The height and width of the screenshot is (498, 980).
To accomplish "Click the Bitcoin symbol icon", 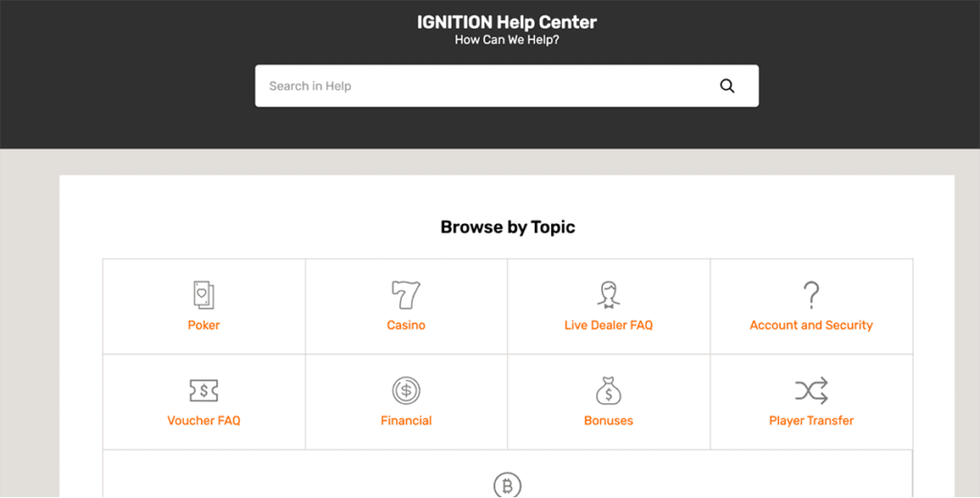I will [x=507, y=486].
